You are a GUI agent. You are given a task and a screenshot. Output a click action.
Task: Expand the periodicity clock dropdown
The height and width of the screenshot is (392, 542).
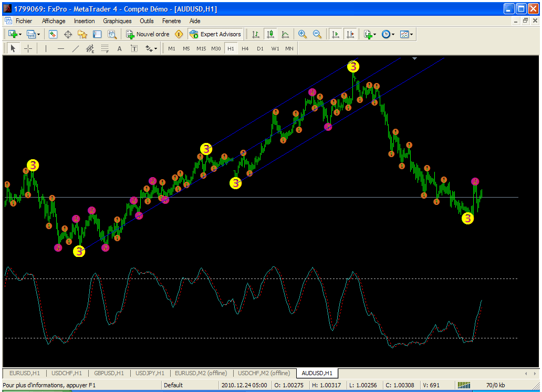pyautogui.click(x=388, y=34)
